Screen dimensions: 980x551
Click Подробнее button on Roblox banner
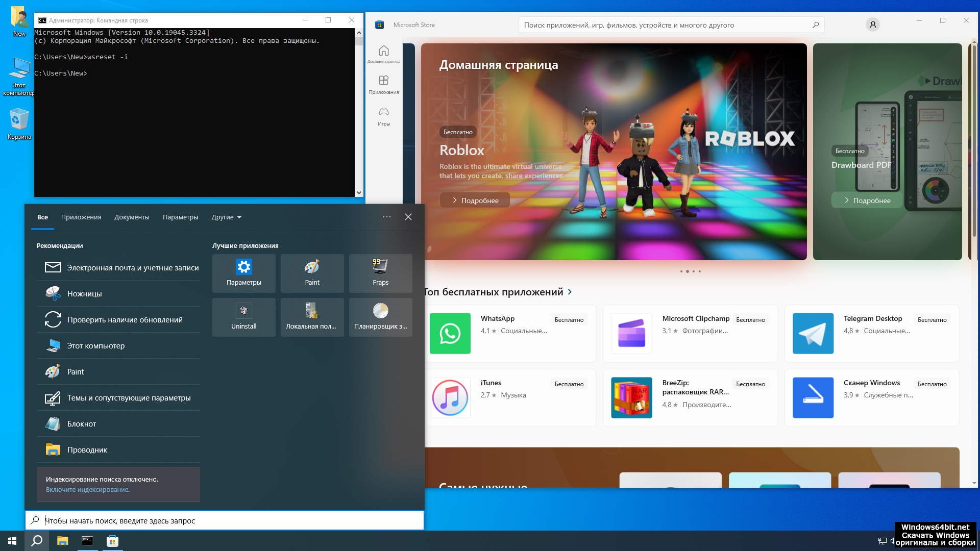click(x=475, y=200)
